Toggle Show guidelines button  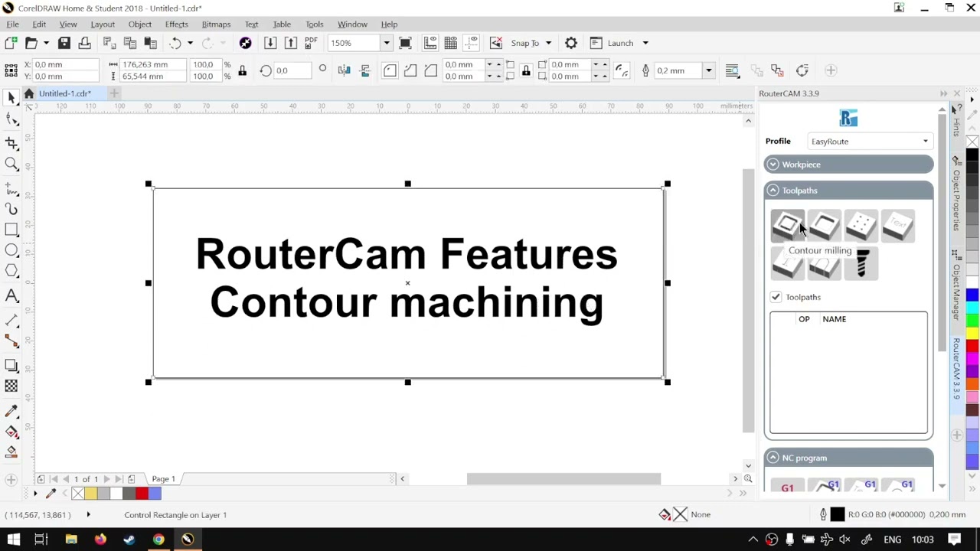[472, 43]
